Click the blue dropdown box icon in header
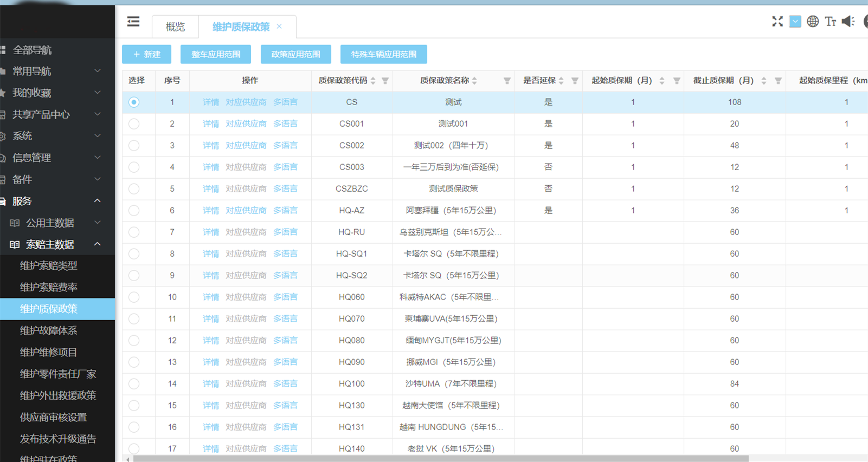 (x=795, y=22)
